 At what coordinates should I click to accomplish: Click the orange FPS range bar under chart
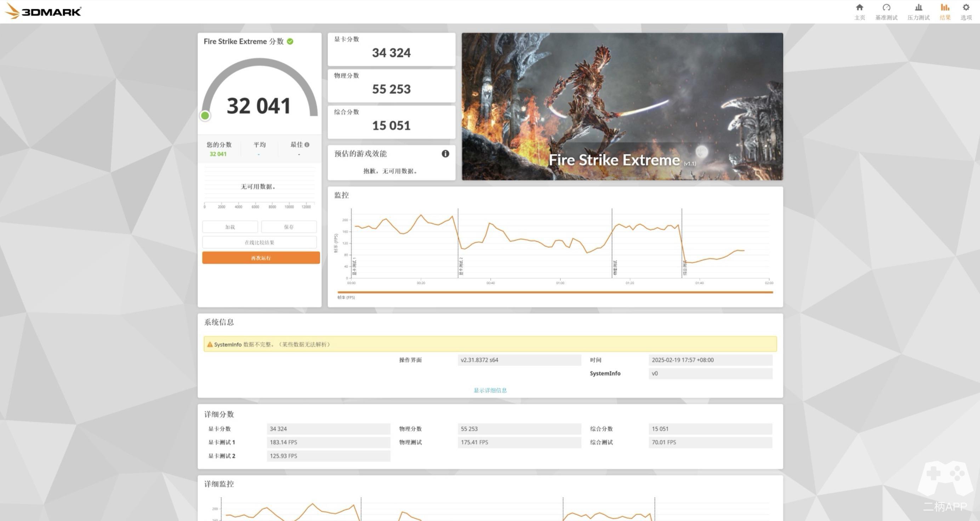(x=555, y=292)
